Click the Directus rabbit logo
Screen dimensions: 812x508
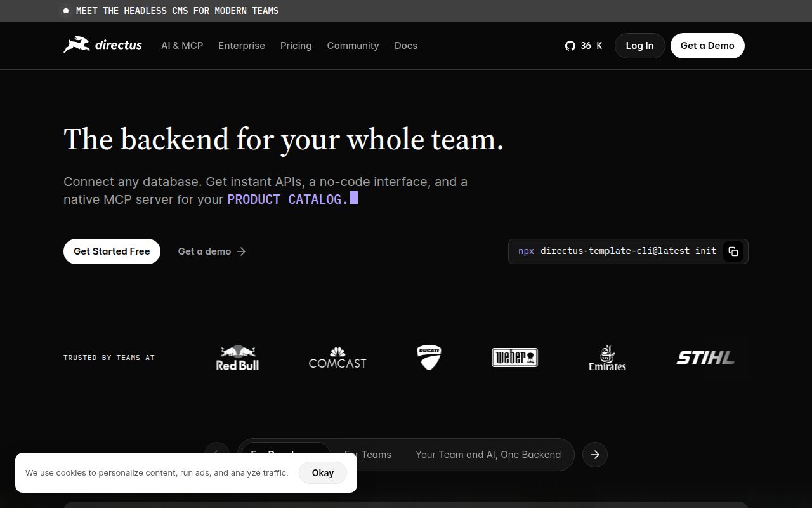103,45
